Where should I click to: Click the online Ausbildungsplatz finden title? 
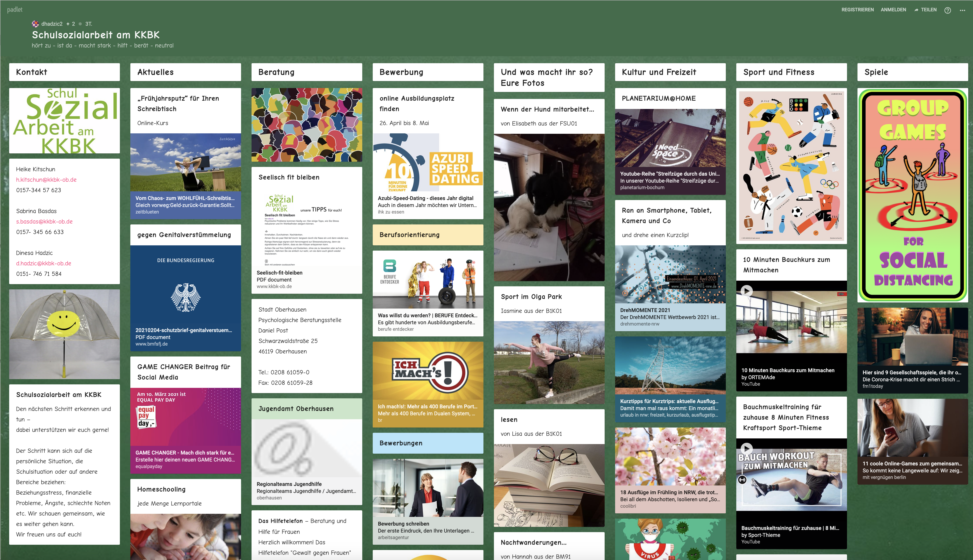(417, 104)
